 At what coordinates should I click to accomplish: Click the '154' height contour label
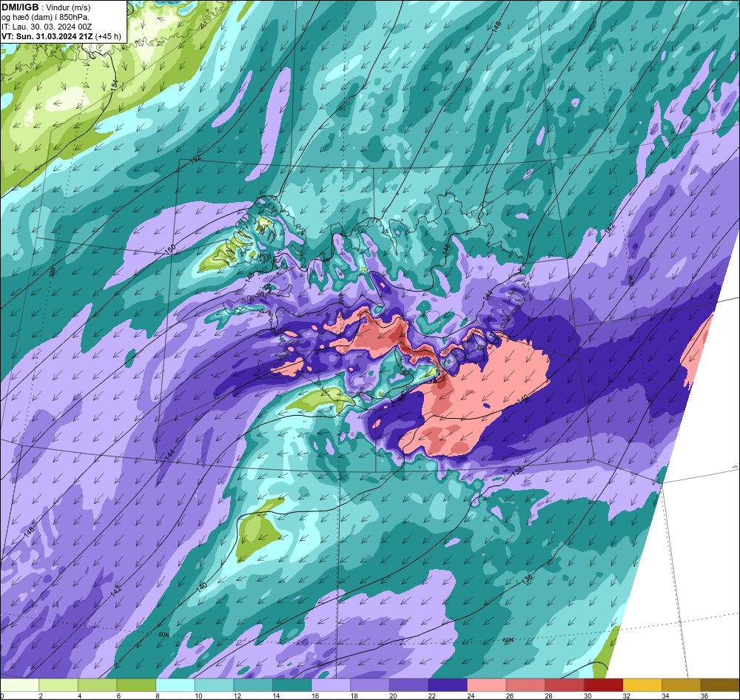pyautogui.click(x=114, y=85)
